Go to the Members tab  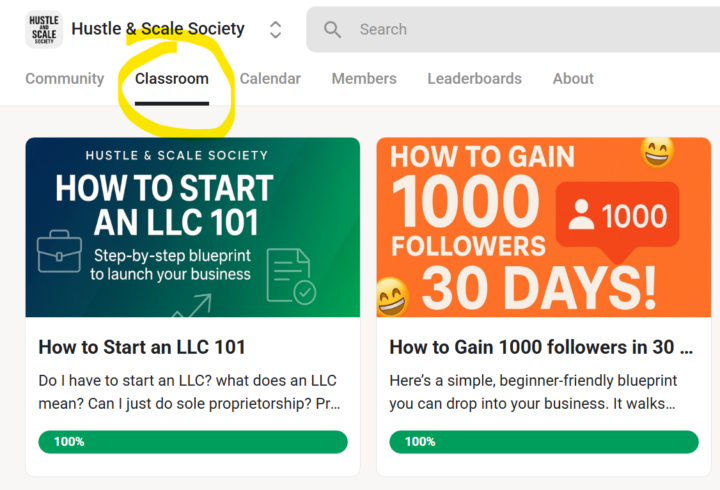[x=364, y=79]
